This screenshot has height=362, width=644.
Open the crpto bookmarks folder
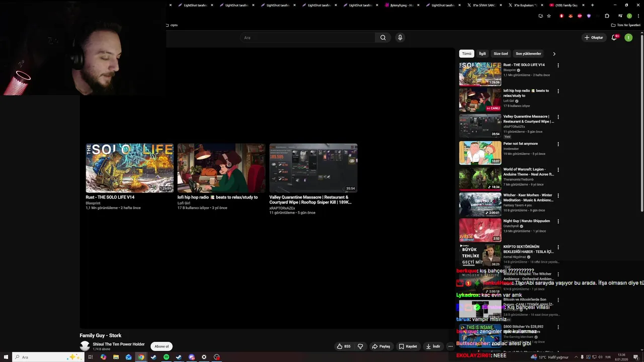point(172,25)
